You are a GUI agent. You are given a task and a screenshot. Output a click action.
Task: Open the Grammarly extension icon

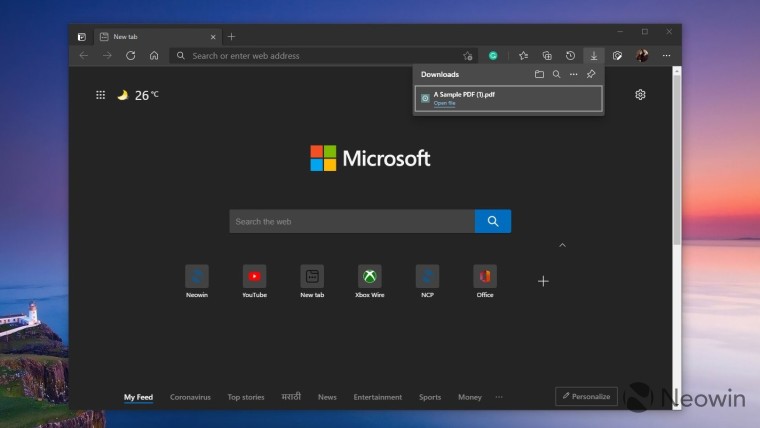click(x=493, y=56)
